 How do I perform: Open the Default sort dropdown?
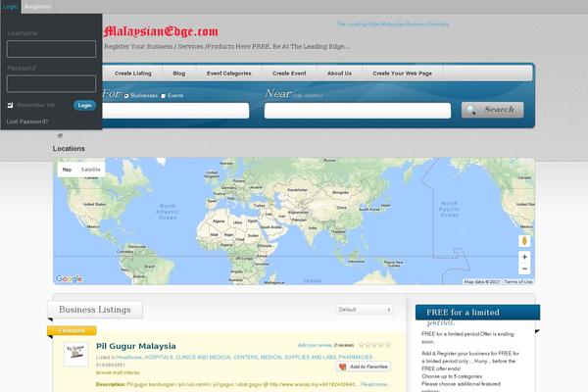pos(365,310)
